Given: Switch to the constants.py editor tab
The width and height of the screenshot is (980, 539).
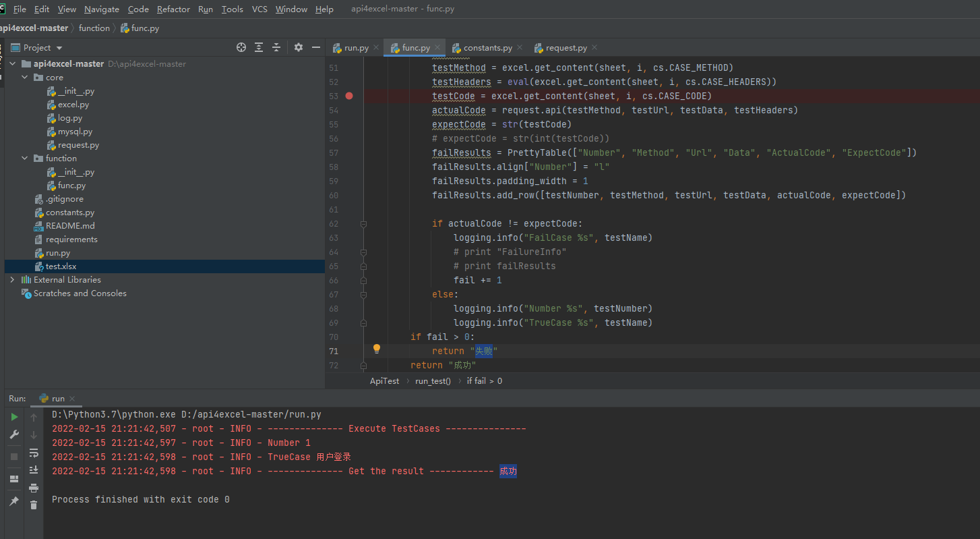Looking at the screenshot, I should 487,48.
